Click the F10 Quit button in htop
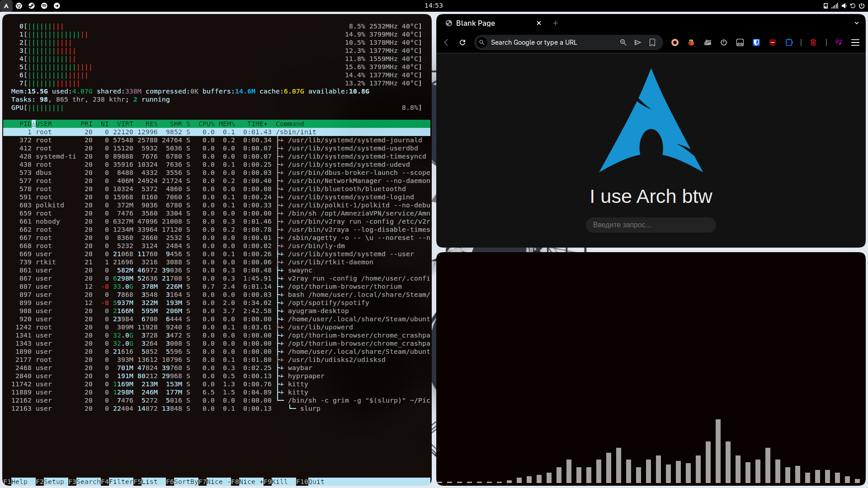868x488 pixels. pos(311,482)
